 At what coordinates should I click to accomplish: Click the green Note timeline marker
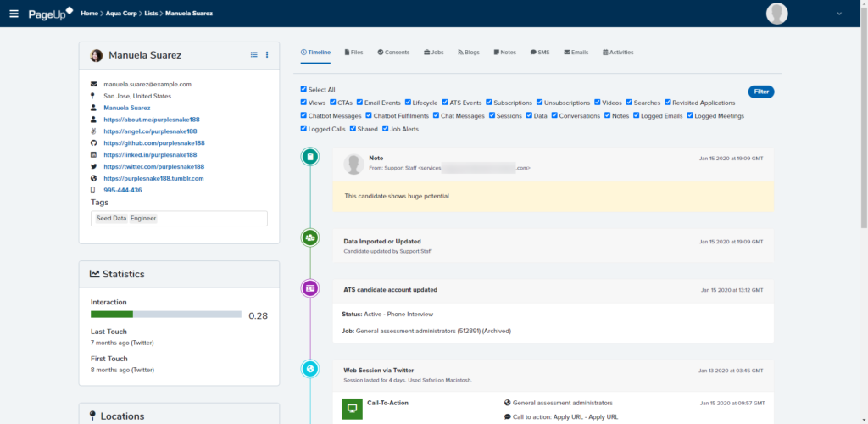(310, 157)
